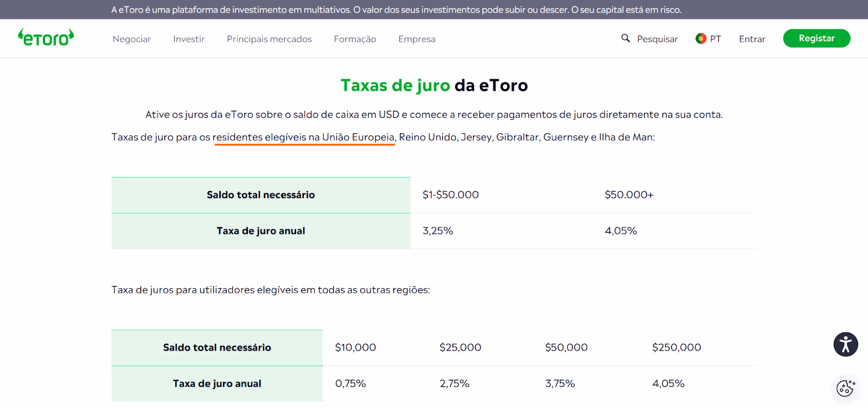The height and width of the screenshot is (408, 868).
Task: Open the Formação menu
Action: (355, 39)
